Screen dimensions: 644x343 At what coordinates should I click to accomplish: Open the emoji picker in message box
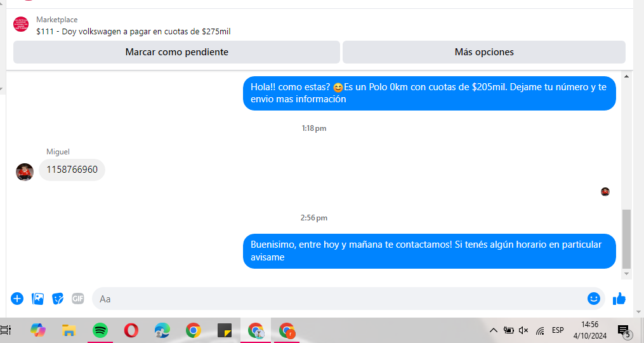[593, 299]
